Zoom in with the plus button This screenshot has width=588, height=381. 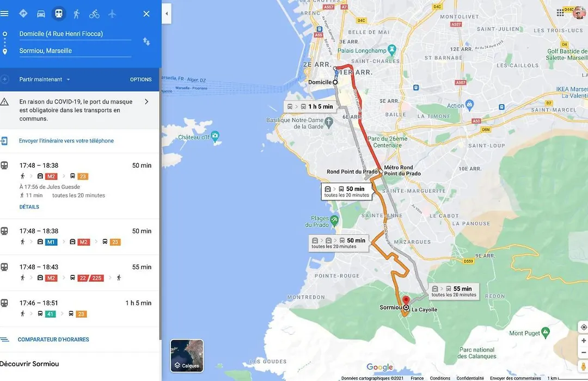point(584,341)
